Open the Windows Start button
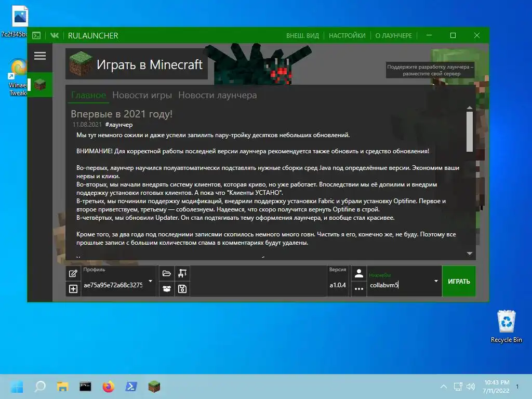Image resolution: width=532 pixels, height=399 pixels. (x=17, y=387)
